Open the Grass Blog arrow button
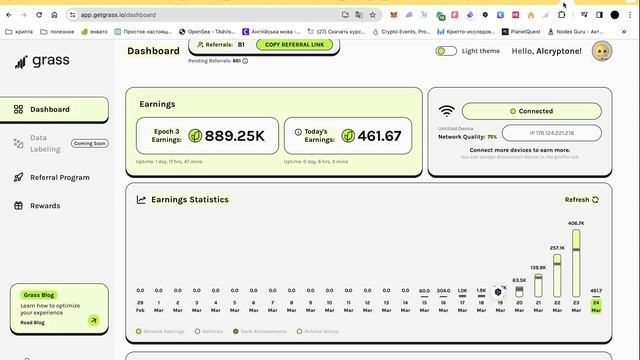Screen dimensions: 640x360 [93, 320]
